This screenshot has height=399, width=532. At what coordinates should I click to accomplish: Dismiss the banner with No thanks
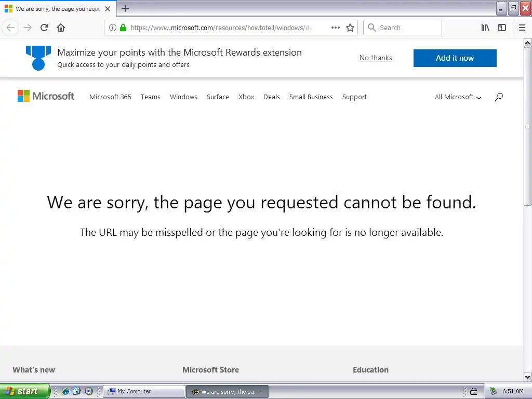pyautogui.click(x=376, y=58)
